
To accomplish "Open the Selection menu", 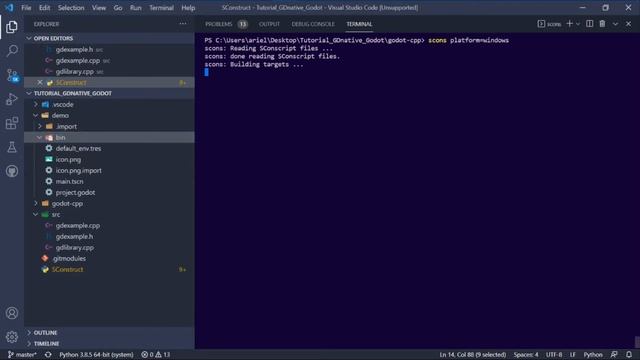I will click(x=71, y=7).
